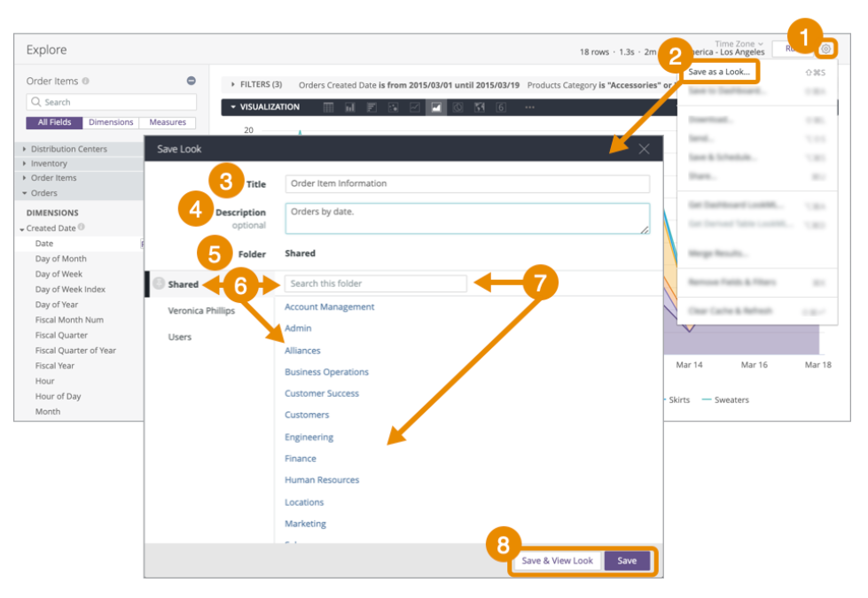
Task: Open the Locations folder
Action: 304,502
